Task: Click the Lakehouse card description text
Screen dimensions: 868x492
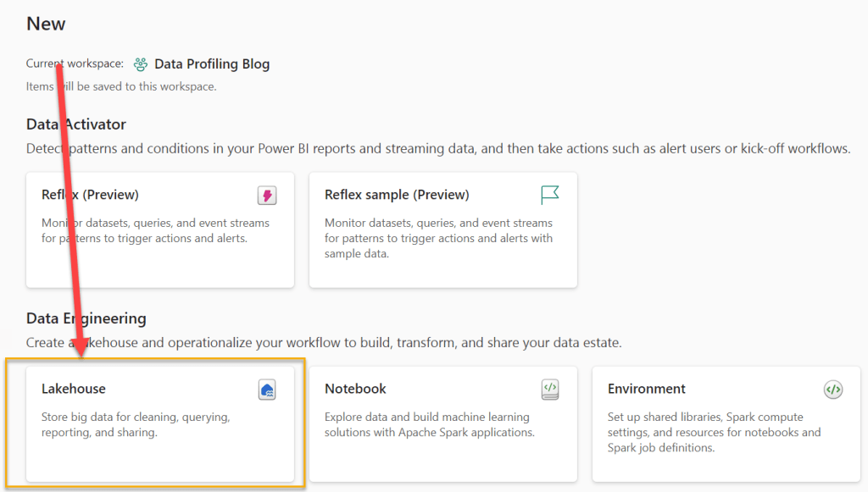Action: 136,424
